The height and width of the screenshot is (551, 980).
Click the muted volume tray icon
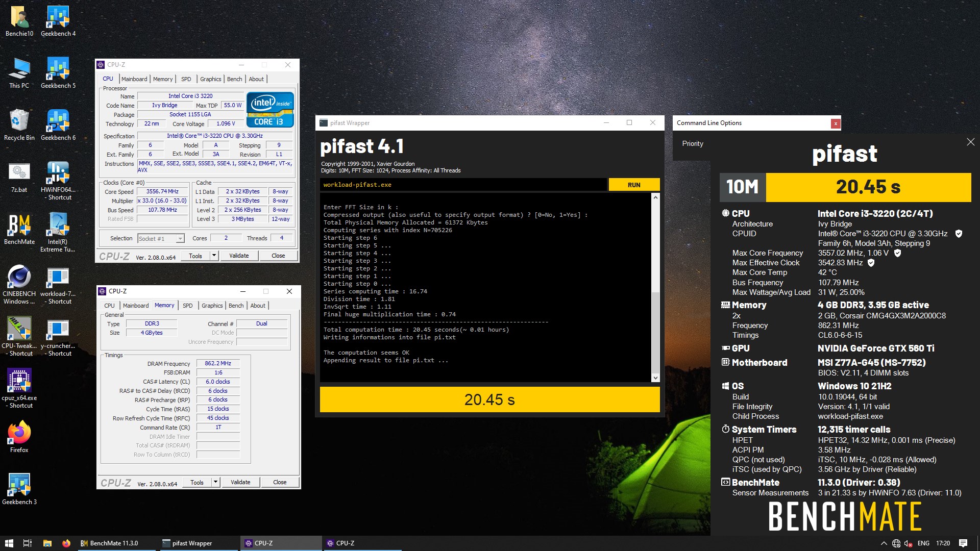click(x=909, y=543)
